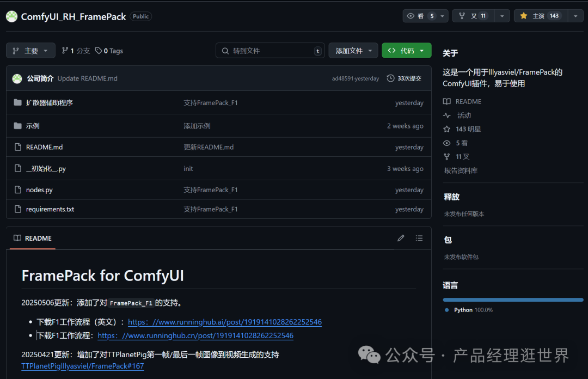Viewport: 588px width, 379px height.
Task: Click the fork icon beside 11 叉
Action: pos(446,156)
